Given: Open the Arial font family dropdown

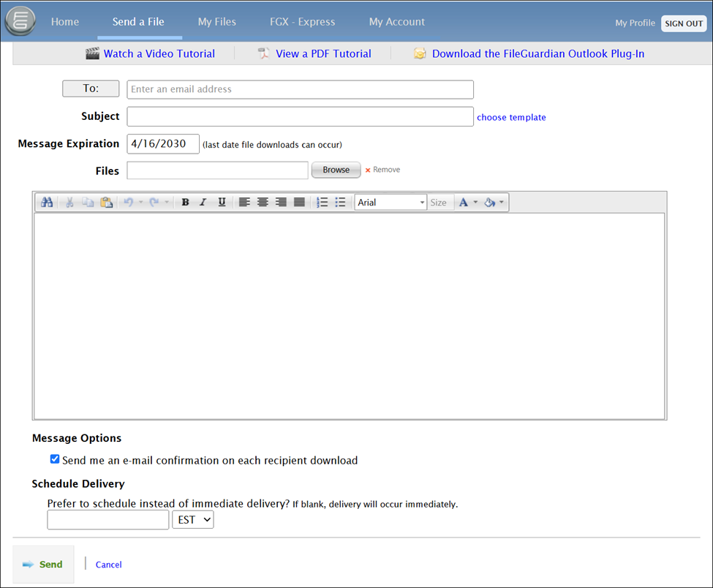Looking at the screenshot, I should (x=391, y=203).
